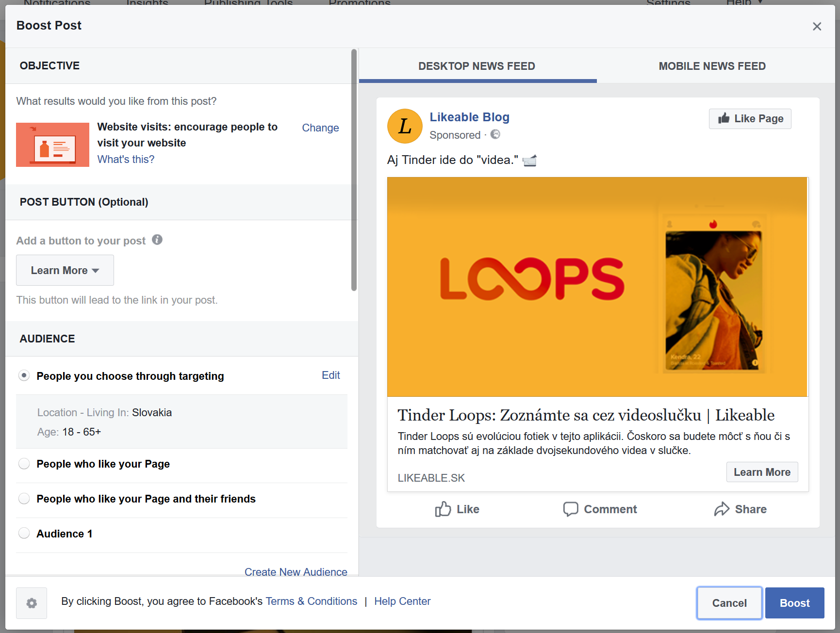This screenshot has height=633, width=840.
Task: Click What's this? link
Action: 126,159
